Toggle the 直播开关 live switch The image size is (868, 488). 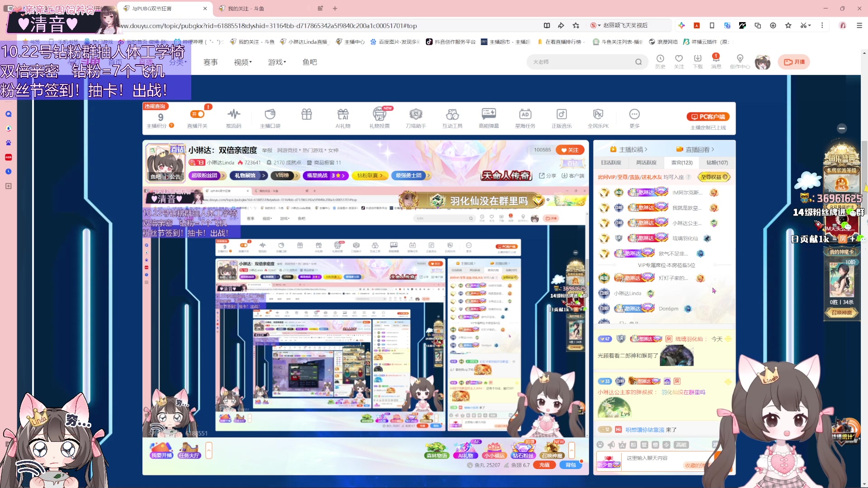pyautogui.click(x=197, y=114)
